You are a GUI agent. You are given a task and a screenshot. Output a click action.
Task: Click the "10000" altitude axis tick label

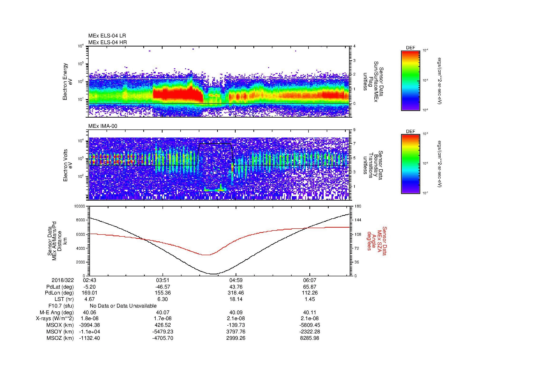point(79,206)
